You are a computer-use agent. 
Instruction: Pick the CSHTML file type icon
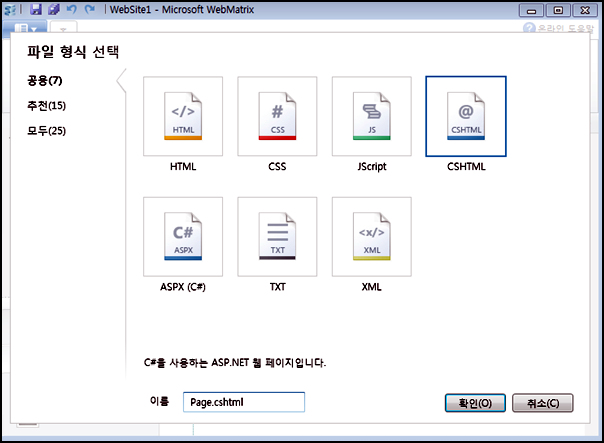466,116
